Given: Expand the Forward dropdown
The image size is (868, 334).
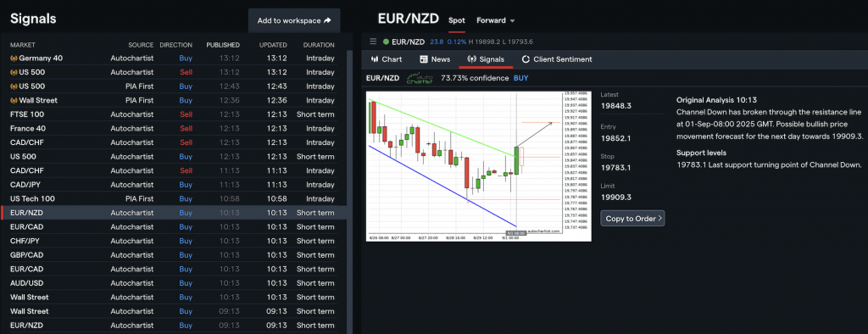Looking at the screenshot, I should click(495, 20).
